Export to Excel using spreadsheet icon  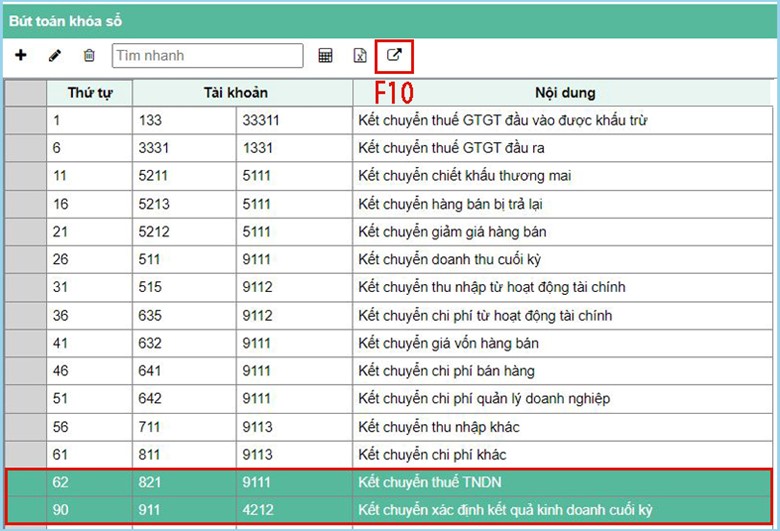(x=360, y=56)
